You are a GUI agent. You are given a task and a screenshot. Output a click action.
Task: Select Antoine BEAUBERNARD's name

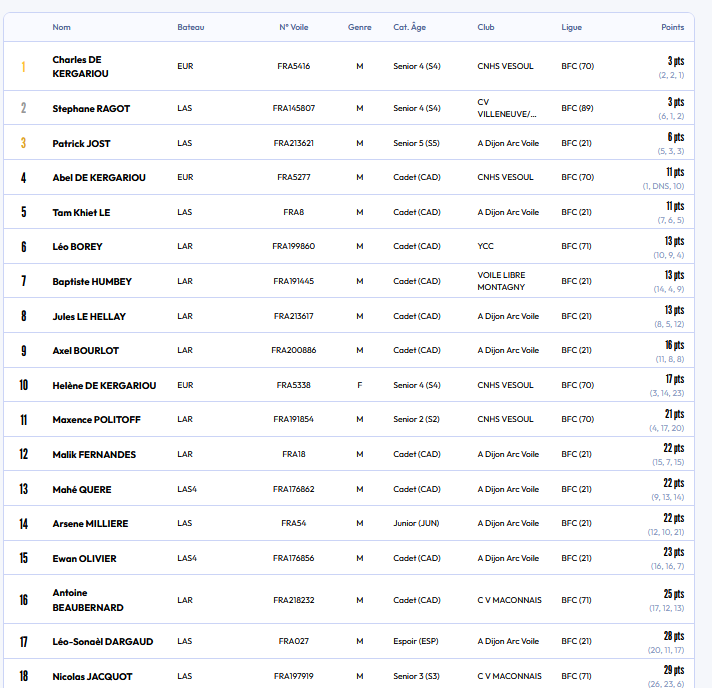[x=88, y=600]
